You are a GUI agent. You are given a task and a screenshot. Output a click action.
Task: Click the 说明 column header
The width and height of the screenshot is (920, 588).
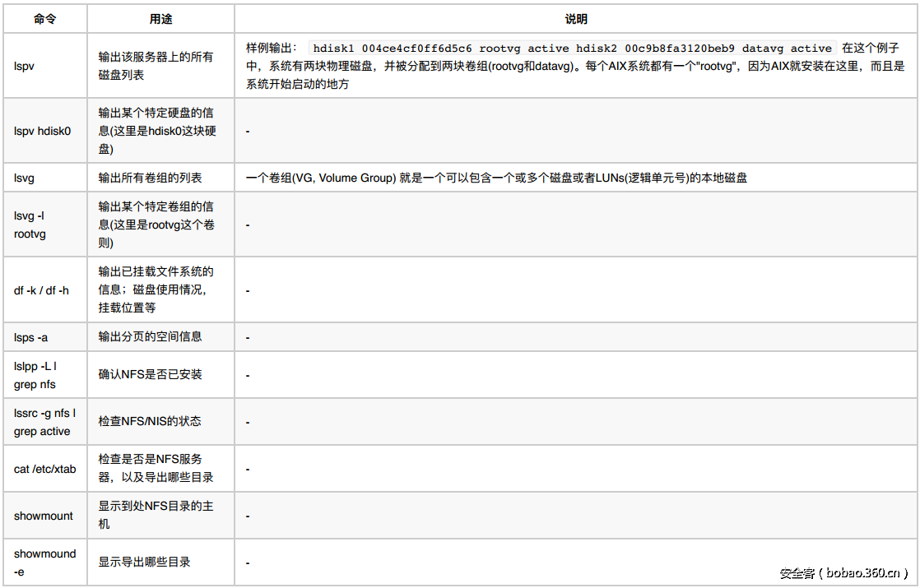pyautogui.click(x=576, y=18)
